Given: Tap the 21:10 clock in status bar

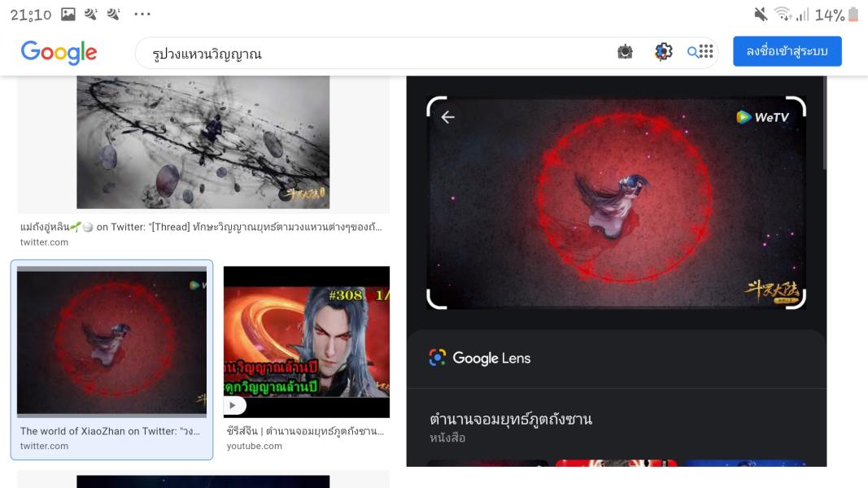Looking at the screenshot, I should (x=31, y=15).
